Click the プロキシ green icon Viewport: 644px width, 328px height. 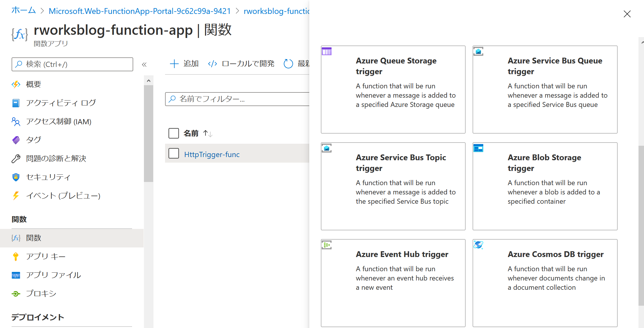click(x=16, y=294)
